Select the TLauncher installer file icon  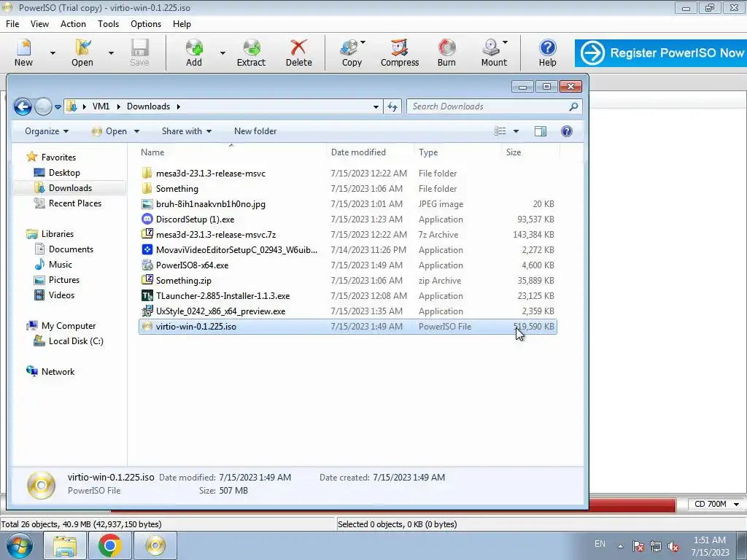tap(147, 296)
